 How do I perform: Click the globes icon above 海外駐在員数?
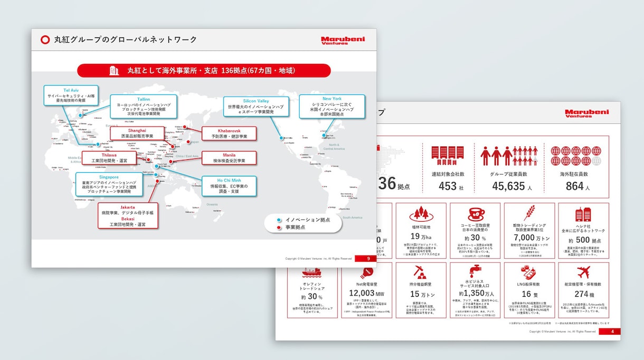576,156
